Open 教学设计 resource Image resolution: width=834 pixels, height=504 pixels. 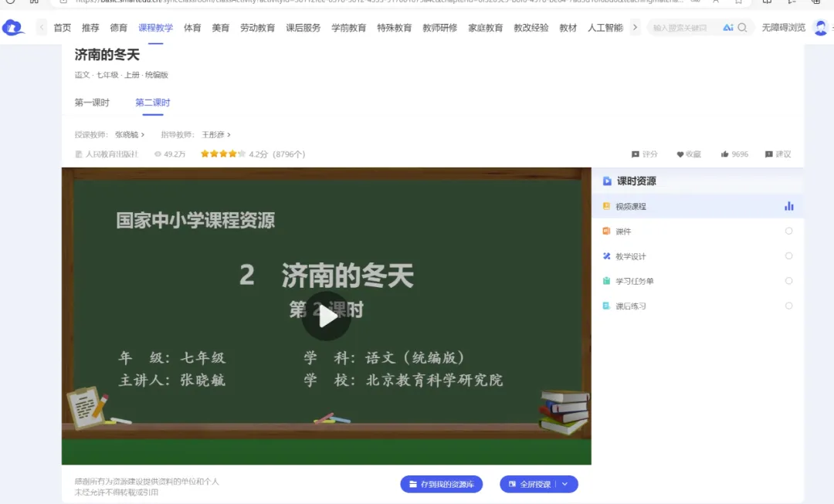tap(697, 256)
